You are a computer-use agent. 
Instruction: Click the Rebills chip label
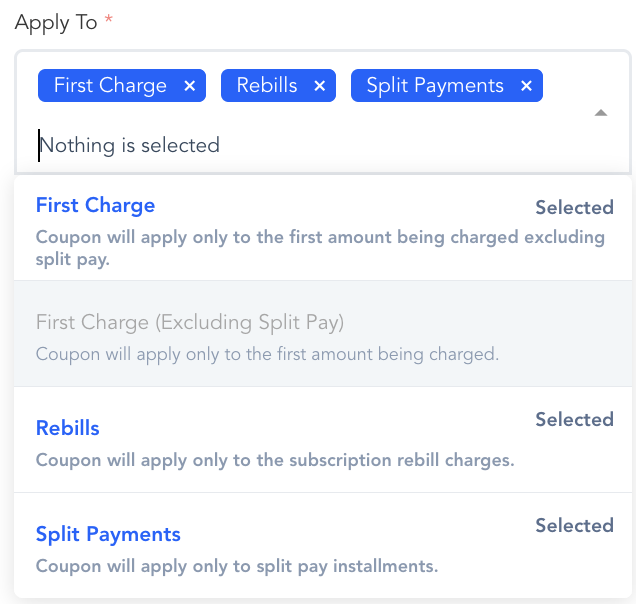point(267,86)
